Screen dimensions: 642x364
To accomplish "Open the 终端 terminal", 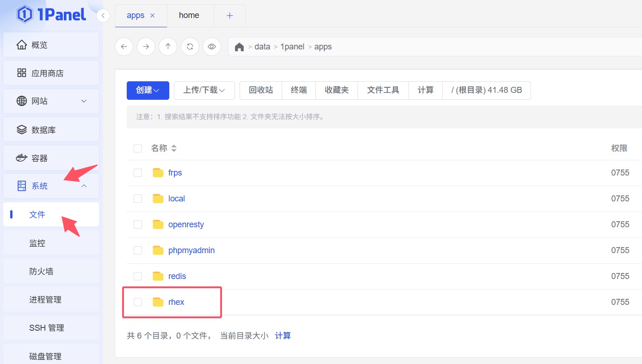I will pos(299,91).
